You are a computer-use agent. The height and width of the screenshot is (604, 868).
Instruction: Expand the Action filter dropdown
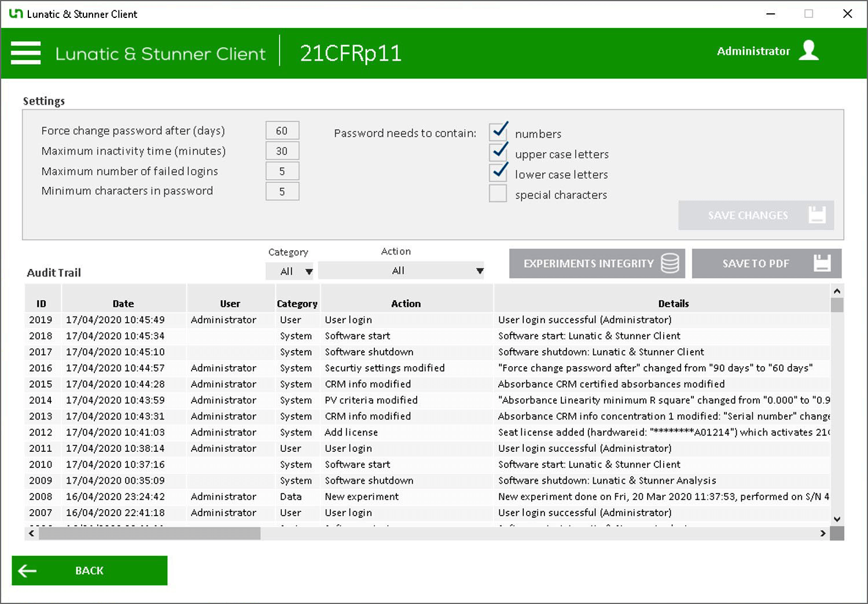click(x=401, y=271)
